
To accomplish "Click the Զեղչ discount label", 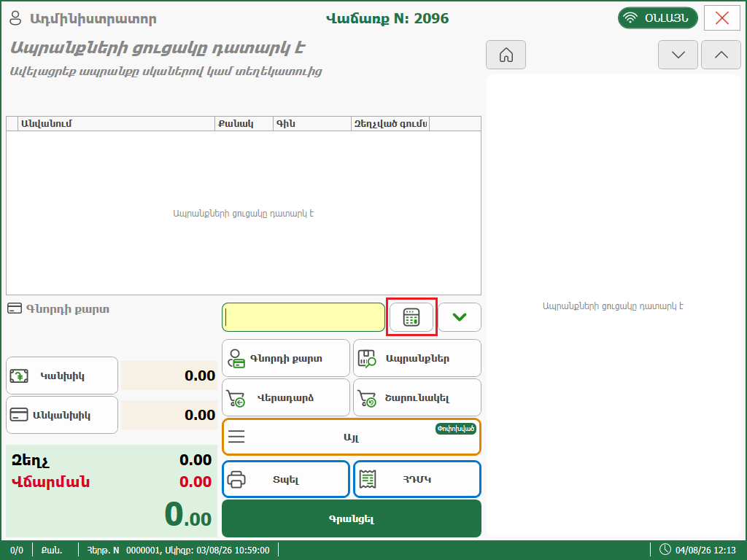I will [30, 461].
